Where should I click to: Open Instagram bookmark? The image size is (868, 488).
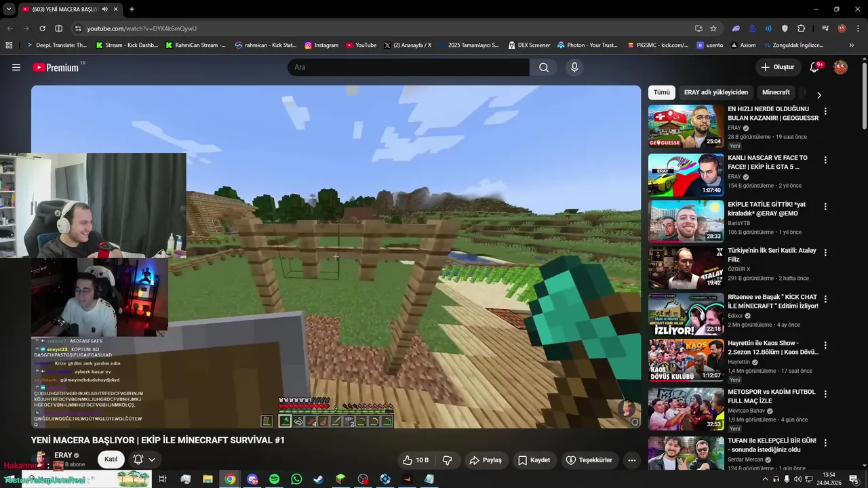pos(321,45)
